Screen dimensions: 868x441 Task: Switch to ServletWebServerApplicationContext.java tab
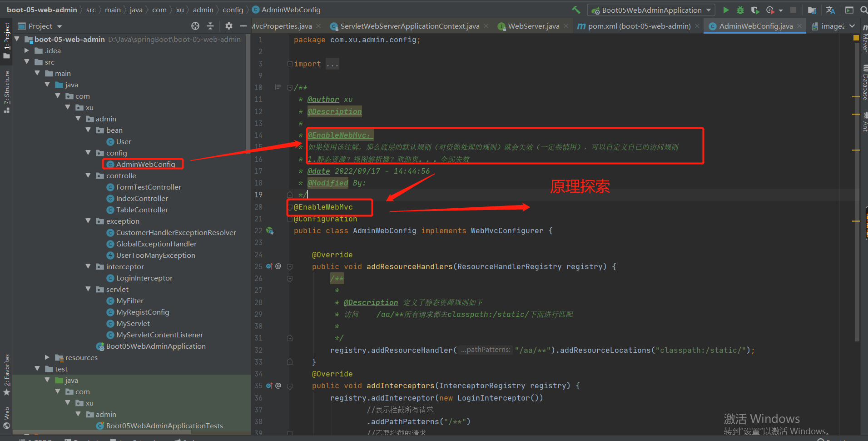[x=410, y=26]
